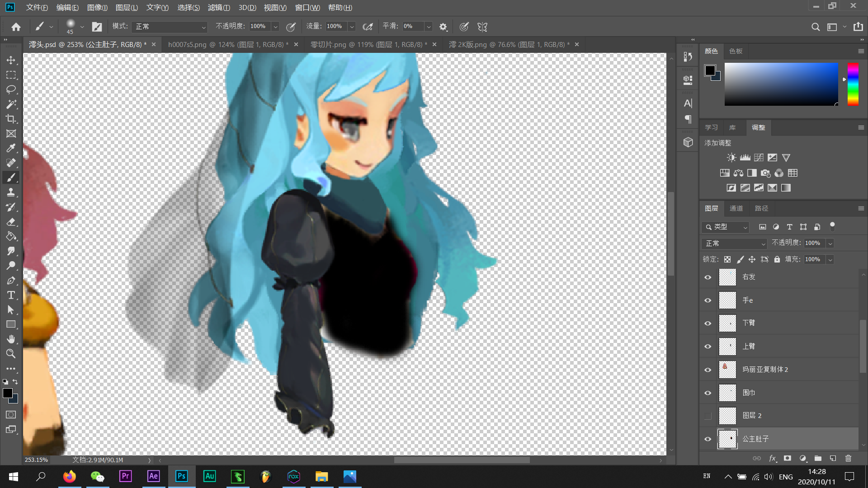Image resolution: width=868 pixels, height=488 pixels.
Task: Expand layer fill dropdown
Action: pos(830,259)
